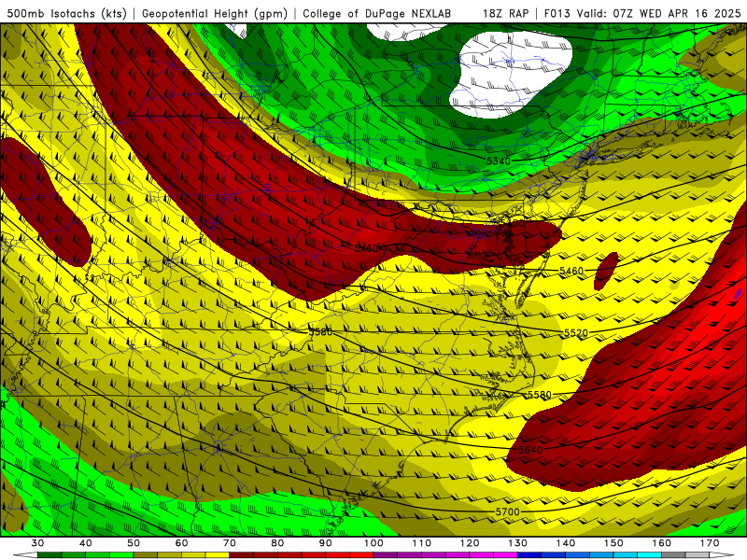Image resolution: width=747 pixels, height=560 pixels.
Task: Pick the blue swatch below 140
Action: (x=578, y=555)
